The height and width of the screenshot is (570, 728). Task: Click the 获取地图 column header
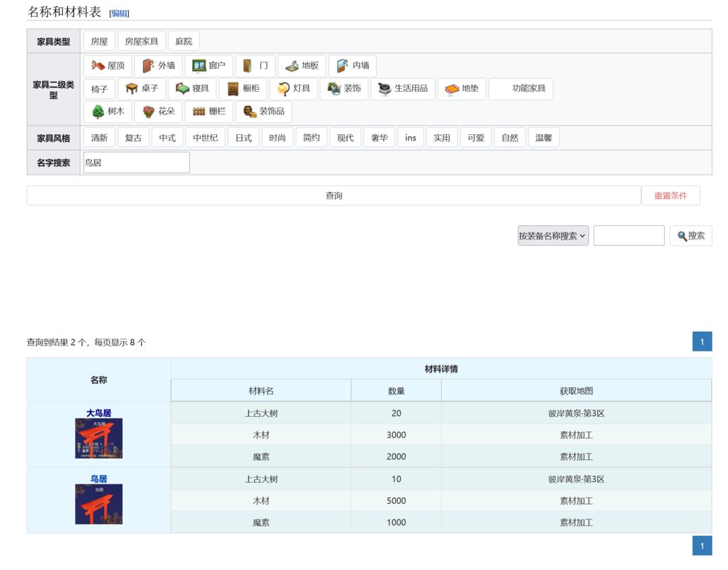coord(576,391)
